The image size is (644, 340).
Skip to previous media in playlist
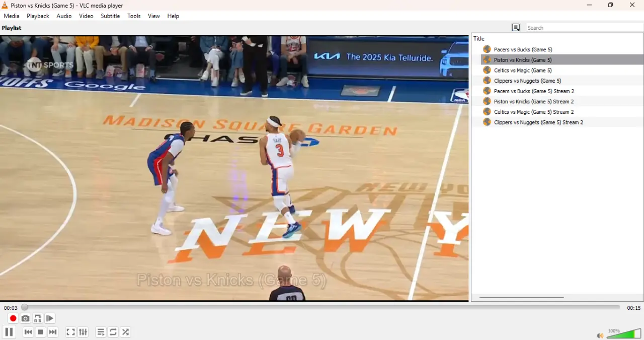[x=28, y=332]
